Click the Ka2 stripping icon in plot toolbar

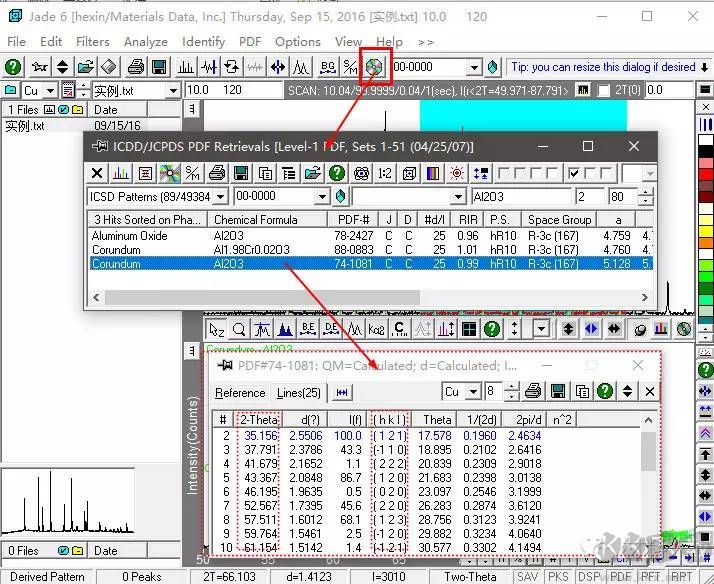pyautogui.click(x=377, y=329)
